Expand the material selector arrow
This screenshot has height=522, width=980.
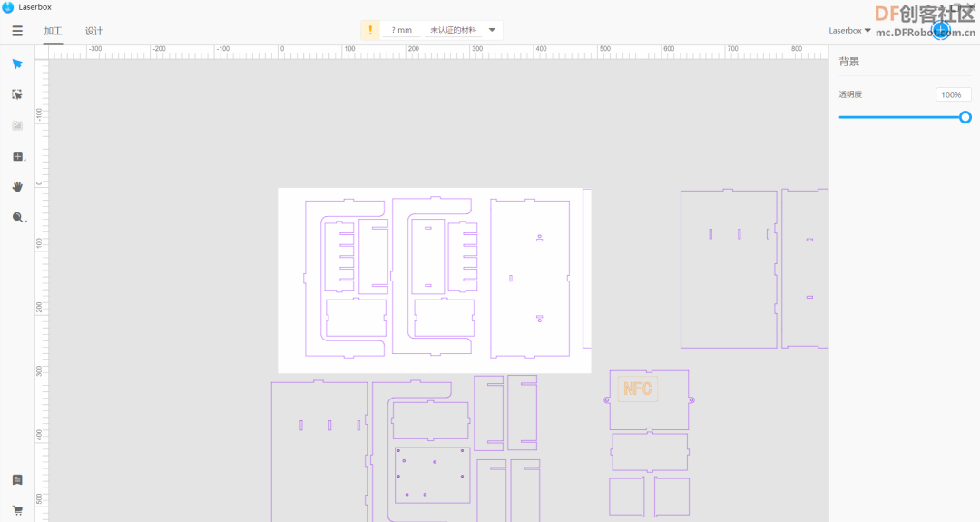pos(492,30)
